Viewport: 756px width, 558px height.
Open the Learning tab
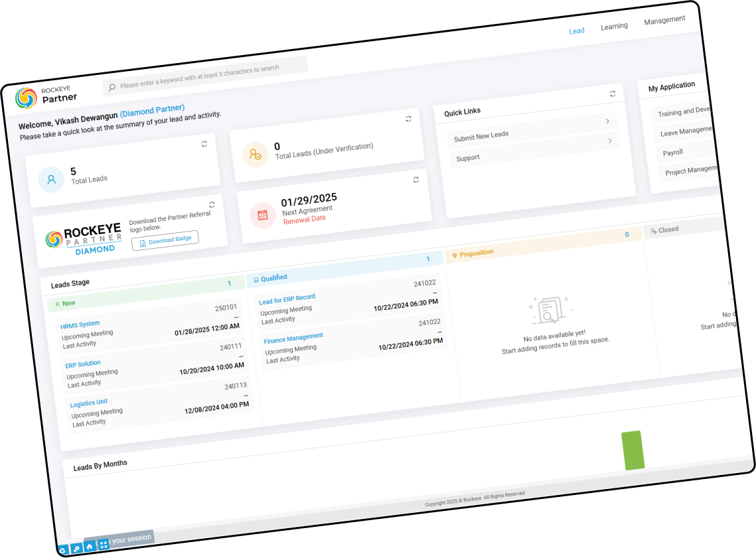tap(614, 26)
